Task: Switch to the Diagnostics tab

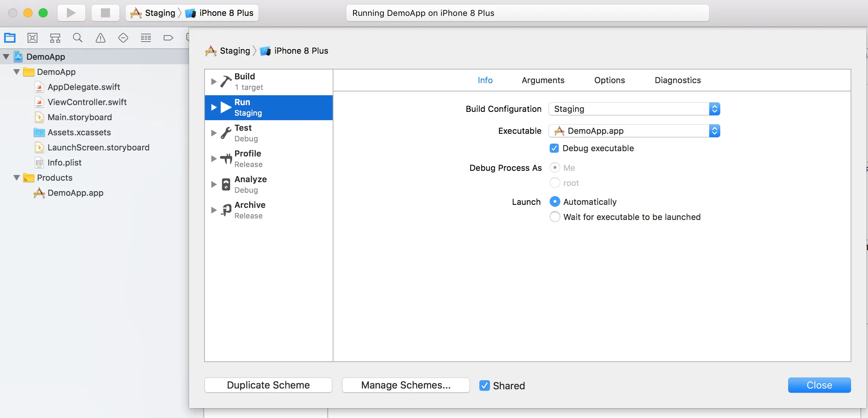Action: 677,80
